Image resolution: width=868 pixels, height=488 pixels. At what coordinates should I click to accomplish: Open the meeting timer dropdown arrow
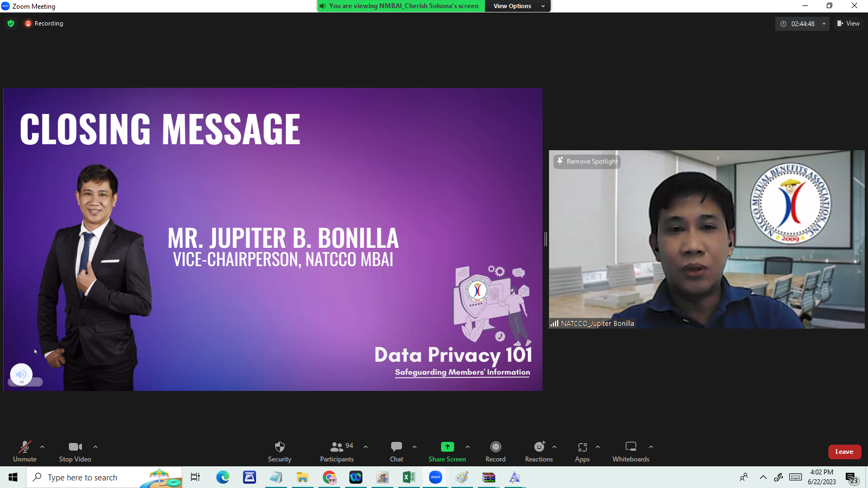tap(824, 24)
